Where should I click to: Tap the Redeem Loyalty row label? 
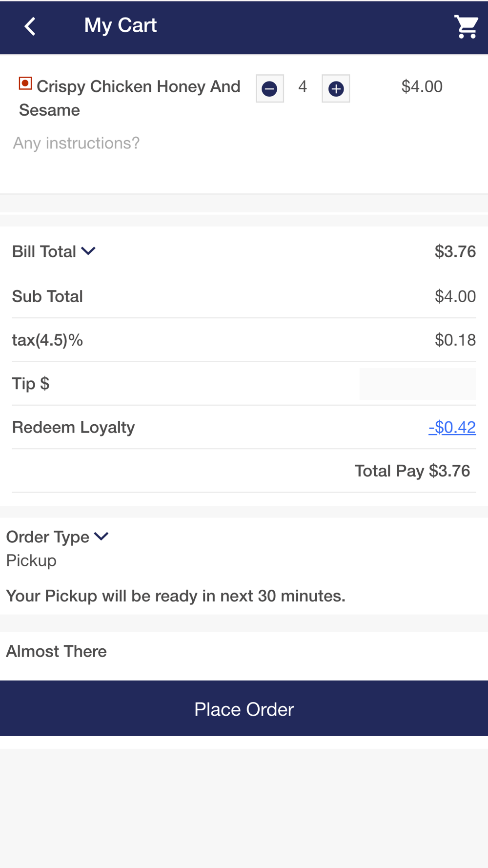pyautogui.click(x=73, y=427)
